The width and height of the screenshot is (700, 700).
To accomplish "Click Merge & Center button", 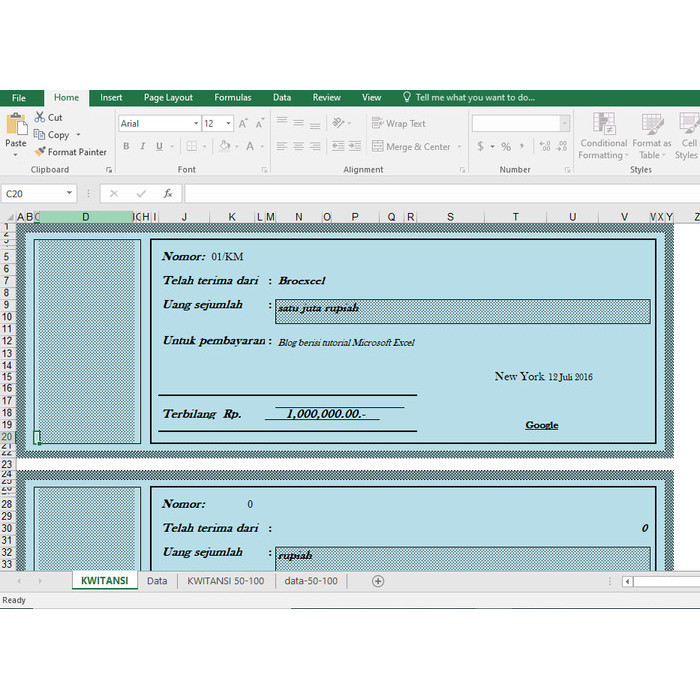I will (411, 146).
